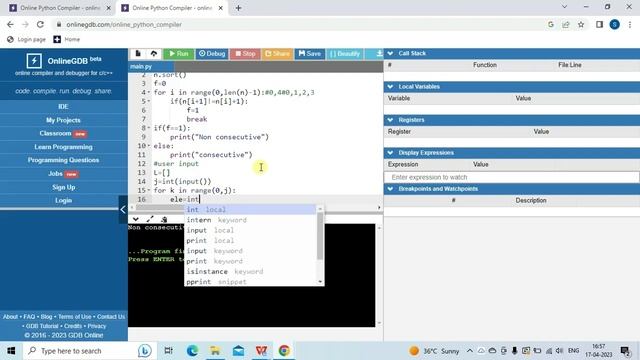Click Login in the sidebar
Screen dimensions: 640x360
click(63, 200)
